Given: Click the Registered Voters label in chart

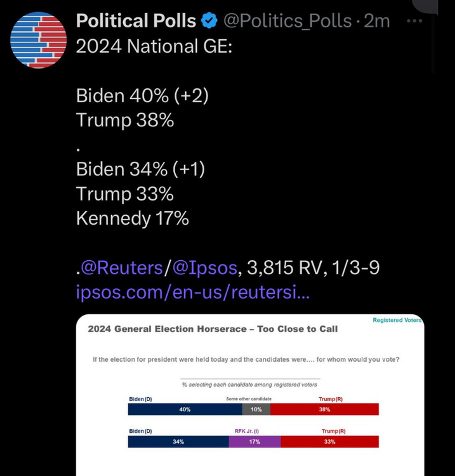Looking at the screenshot, I should click(397, 321).
